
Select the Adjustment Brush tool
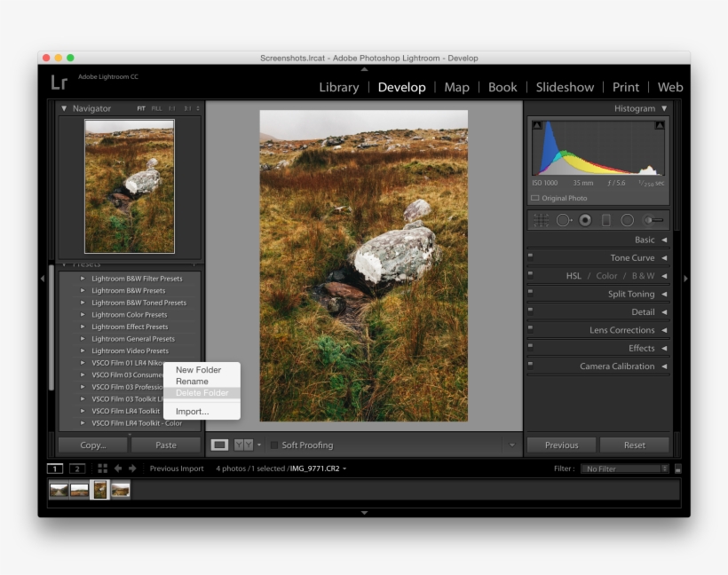click(653, 220)
